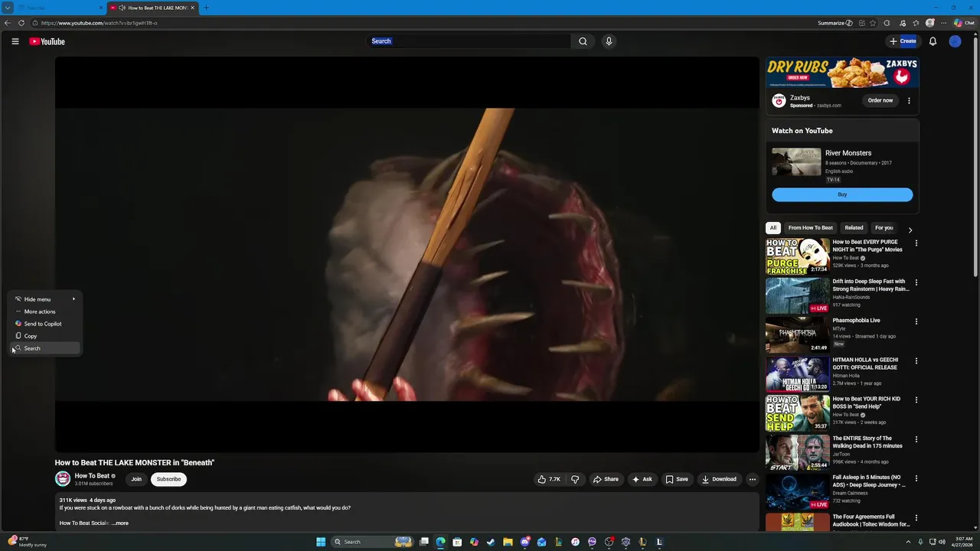Choose Search in context menu
The image size is (980, 551).
(44, 348)
